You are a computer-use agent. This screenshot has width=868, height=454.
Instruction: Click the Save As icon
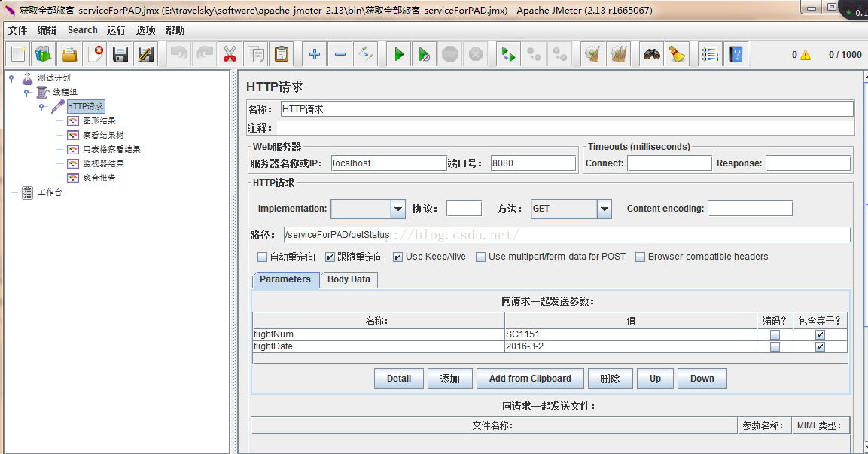point(145,54)
